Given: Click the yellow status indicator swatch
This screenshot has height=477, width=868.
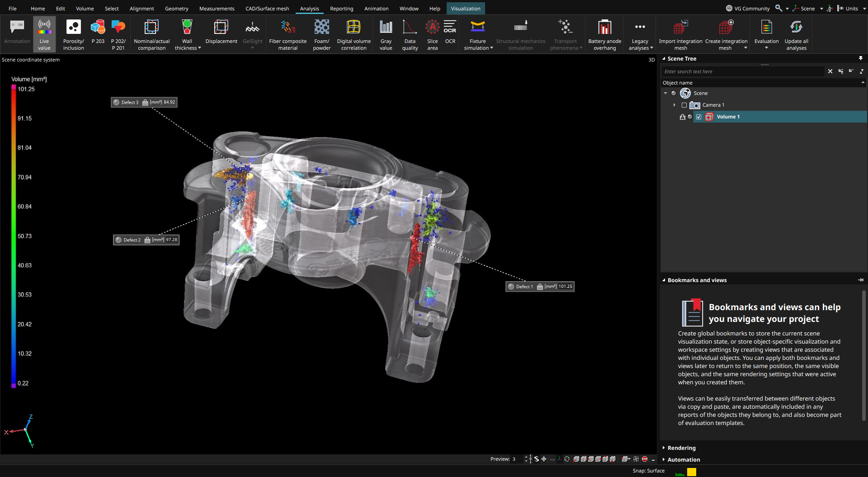Looking at the screenshot, I should [692, 472].
